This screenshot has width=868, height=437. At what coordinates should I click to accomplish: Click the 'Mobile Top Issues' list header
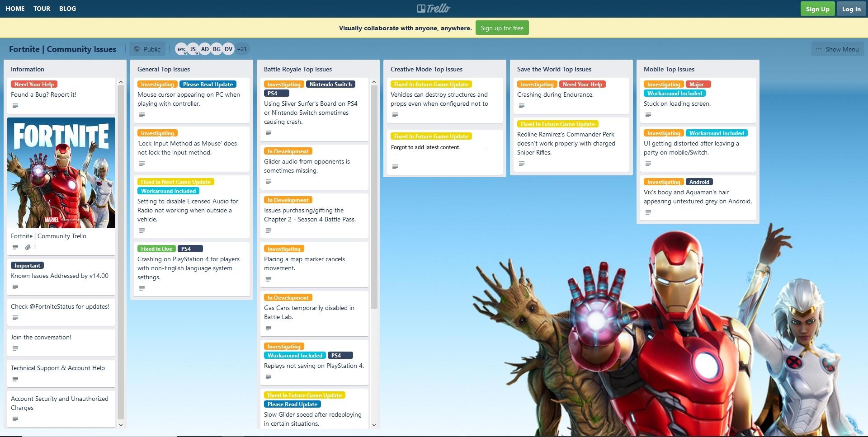pyautogui.click(x=669, y=69)
